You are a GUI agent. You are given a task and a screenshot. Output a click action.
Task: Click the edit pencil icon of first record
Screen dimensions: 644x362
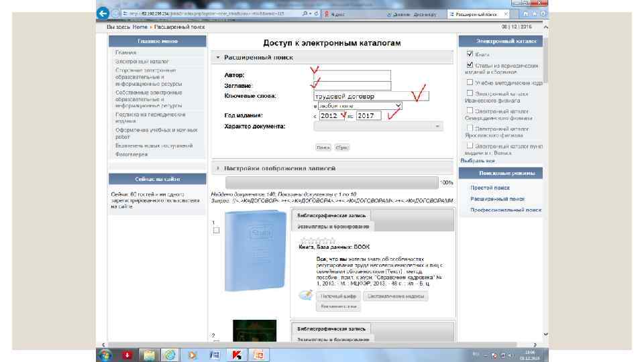(x=306, y=295)
